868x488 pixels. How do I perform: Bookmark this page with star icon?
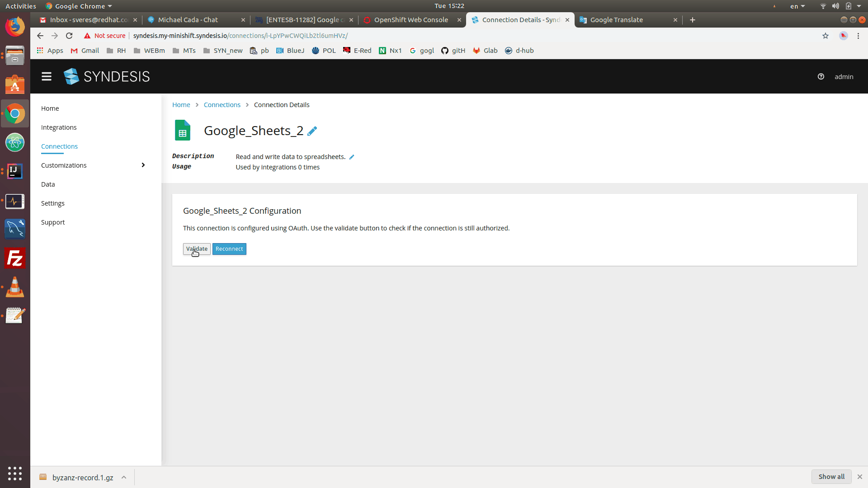825,36
